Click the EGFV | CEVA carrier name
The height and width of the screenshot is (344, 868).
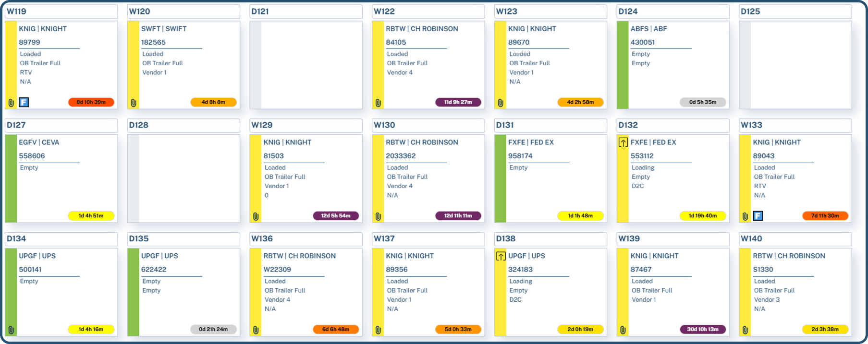(39, 142)
